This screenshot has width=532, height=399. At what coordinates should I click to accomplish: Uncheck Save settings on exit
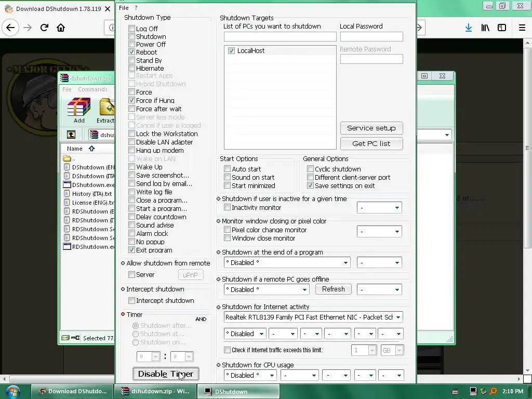[310, 185]
